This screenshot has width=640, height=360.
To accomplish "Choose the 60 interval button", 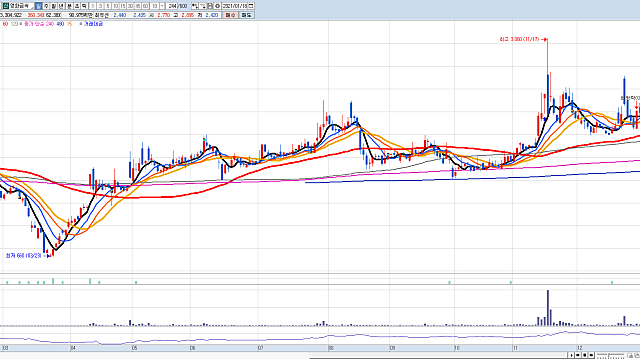I will tap(145, 6).
